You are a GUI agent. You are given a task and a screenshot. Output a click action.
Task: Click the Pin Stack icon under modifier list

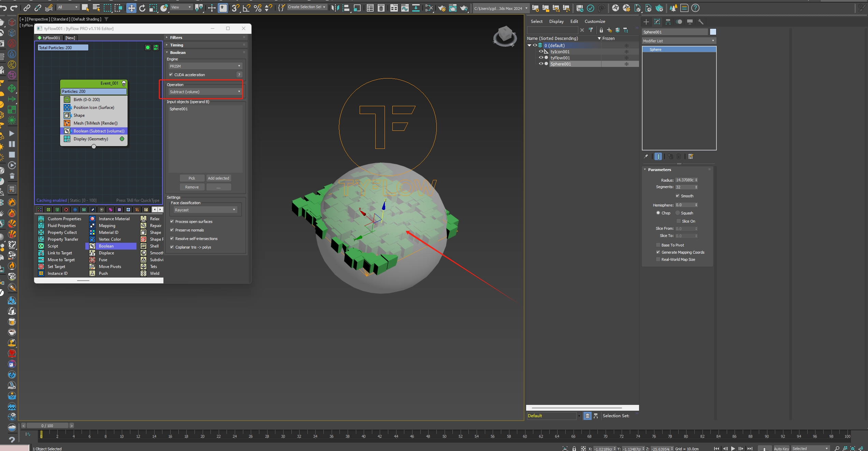pyautogui.click(x=646, y=156)
